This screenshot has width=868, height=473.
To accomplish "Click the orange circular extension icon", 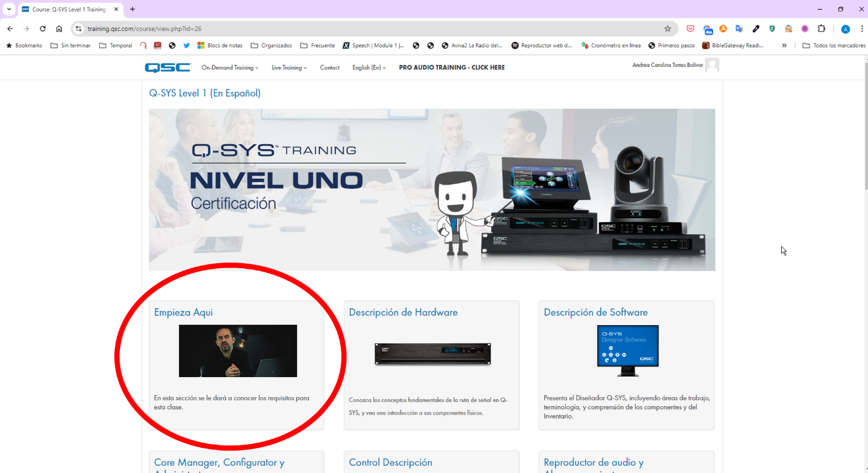I will click(x=723, y=28).
